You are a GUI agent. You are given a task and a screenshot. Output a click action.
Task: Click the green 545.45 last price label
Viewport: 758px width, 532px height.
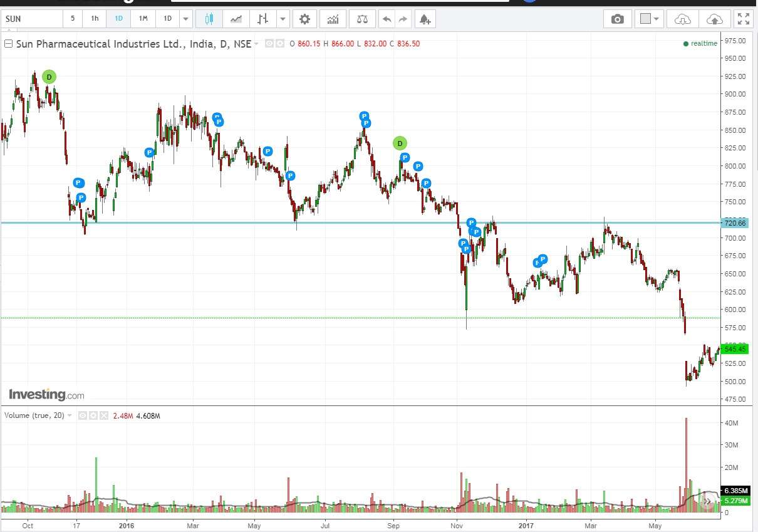tap(735, 349)
